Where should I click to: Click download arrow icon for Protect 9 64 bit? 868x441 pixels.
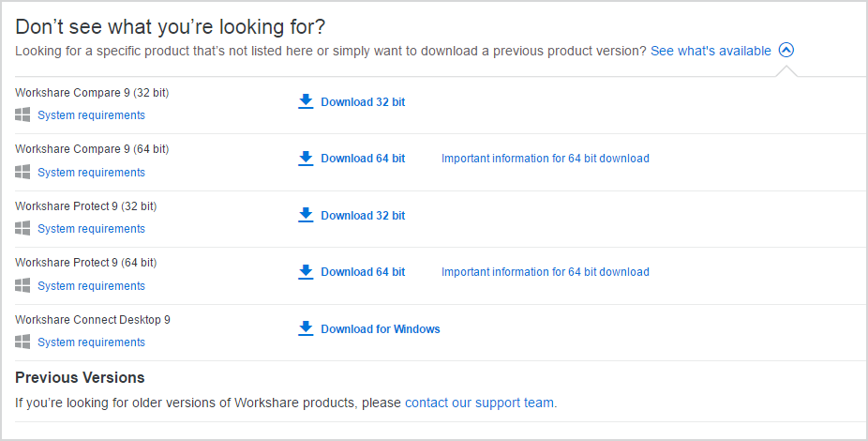coord(306,271)
